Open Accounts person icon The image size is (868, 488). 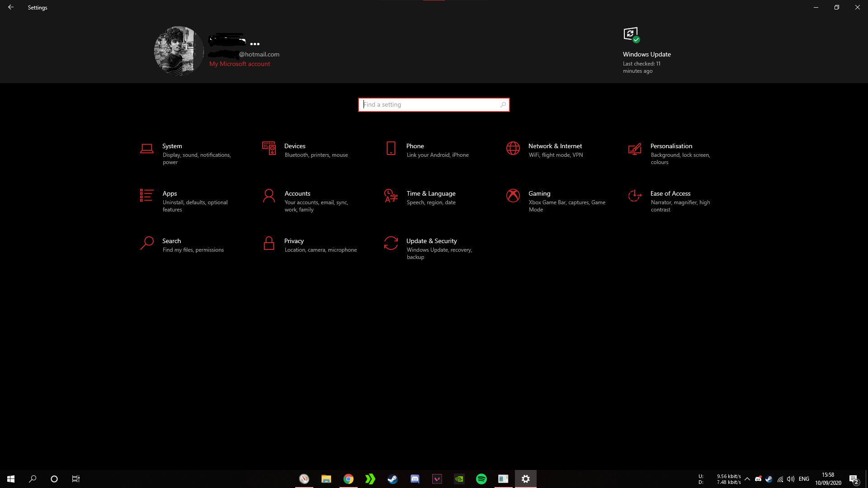[269, 196]
